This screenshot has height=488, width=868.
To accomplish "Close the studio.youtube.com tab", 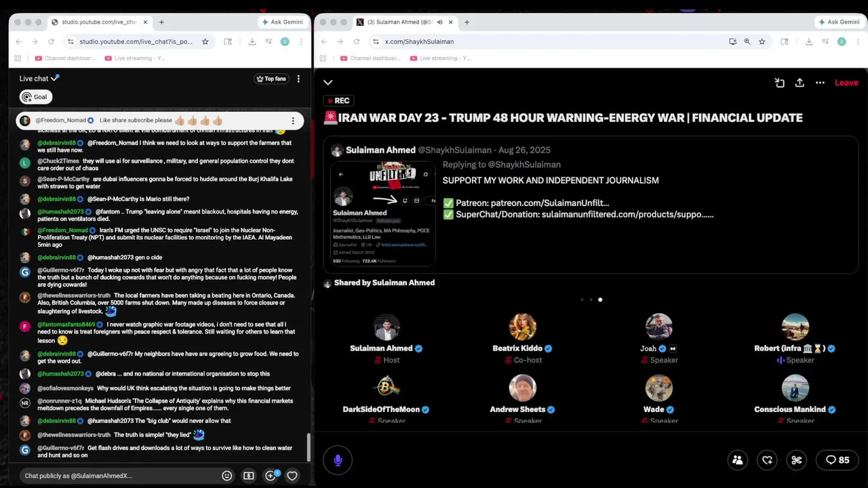I will pos(145,22).
